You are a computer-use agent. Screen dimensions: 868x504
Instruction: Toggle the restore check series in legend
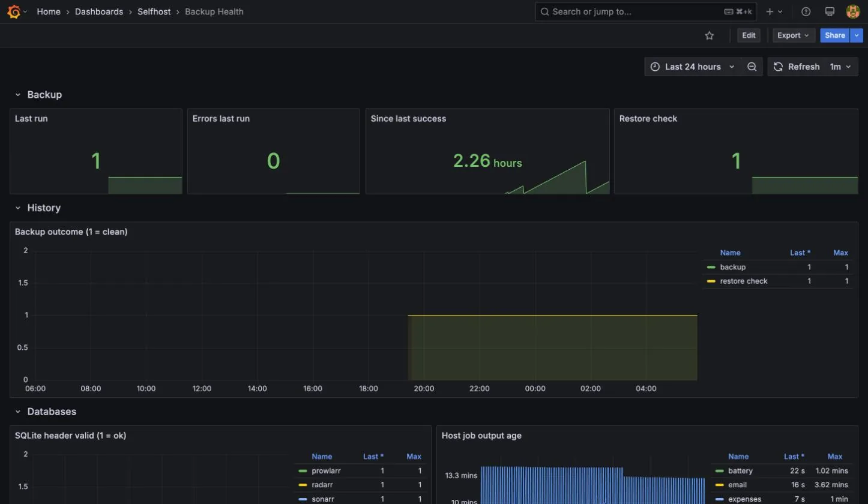[744, 281]
